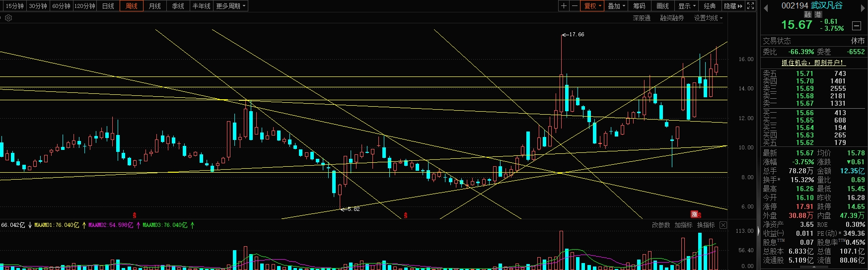Click 换指标 to change the indicator
The width and height of the screenshot is (868, 270).
tap(706, 225)
